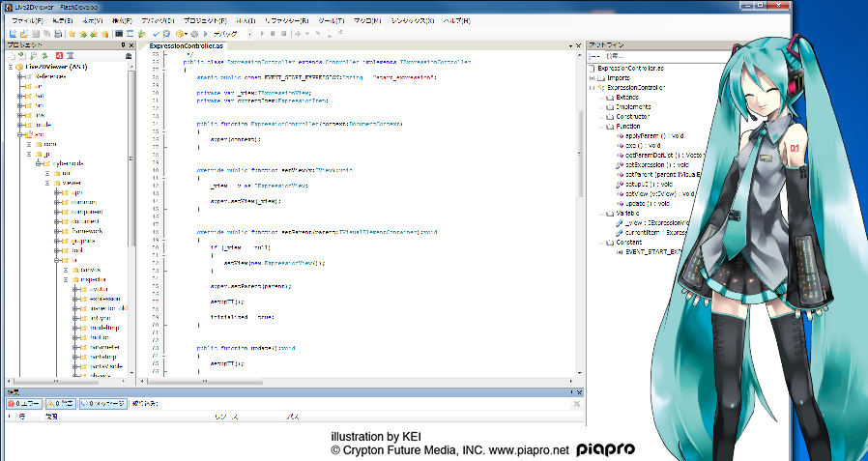Click the Print toolbar icon

coord(58,34)
